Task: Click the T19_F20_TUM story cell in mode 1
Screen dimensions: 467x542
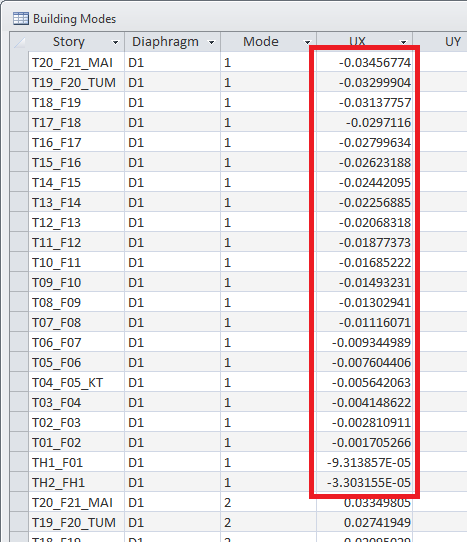Action: 76,82
